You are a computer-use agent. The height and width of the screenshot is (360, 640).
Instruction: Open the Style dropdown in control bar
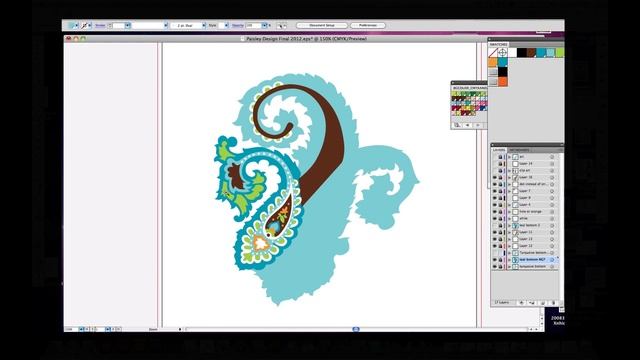click(227, 25)
